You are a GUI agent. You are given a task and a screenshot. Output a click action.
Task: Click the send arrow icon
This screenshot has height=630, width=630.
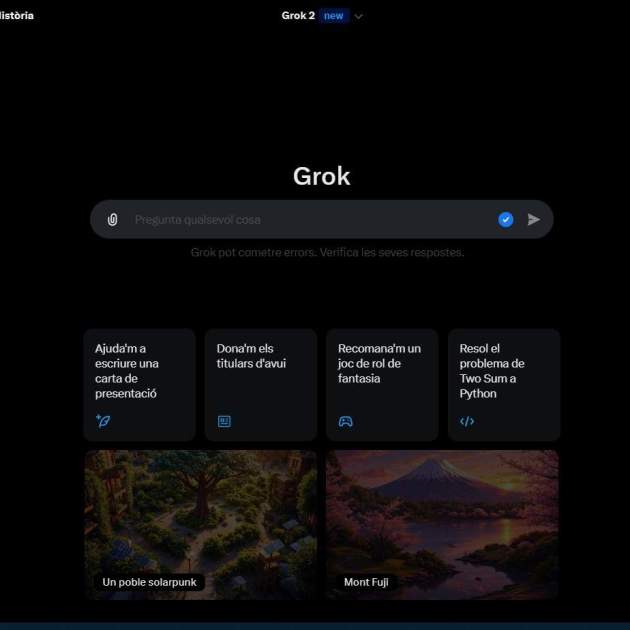point(533,219)
